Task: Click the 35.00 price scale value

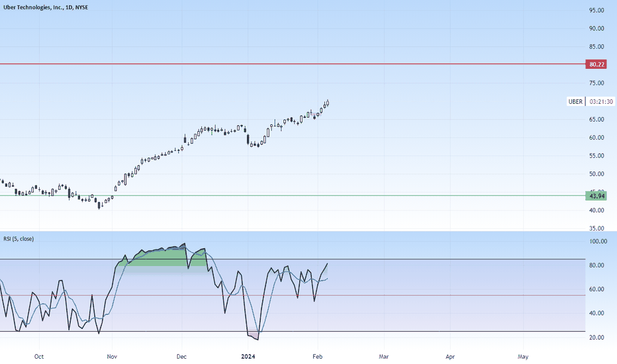Action: [x=596, y=228]
